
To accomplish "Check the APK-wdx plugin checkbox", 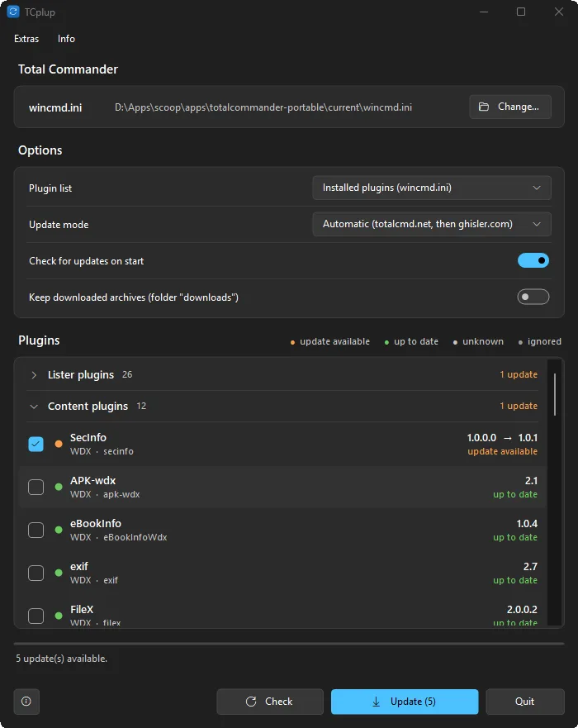I will (x=36, y=487).
